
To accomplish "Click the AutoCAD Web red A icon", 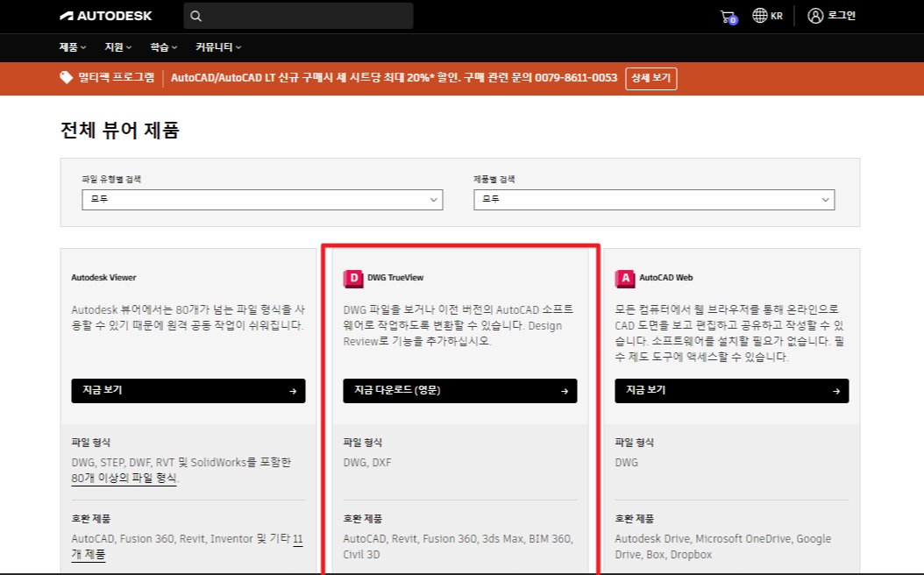I will 625,278.
